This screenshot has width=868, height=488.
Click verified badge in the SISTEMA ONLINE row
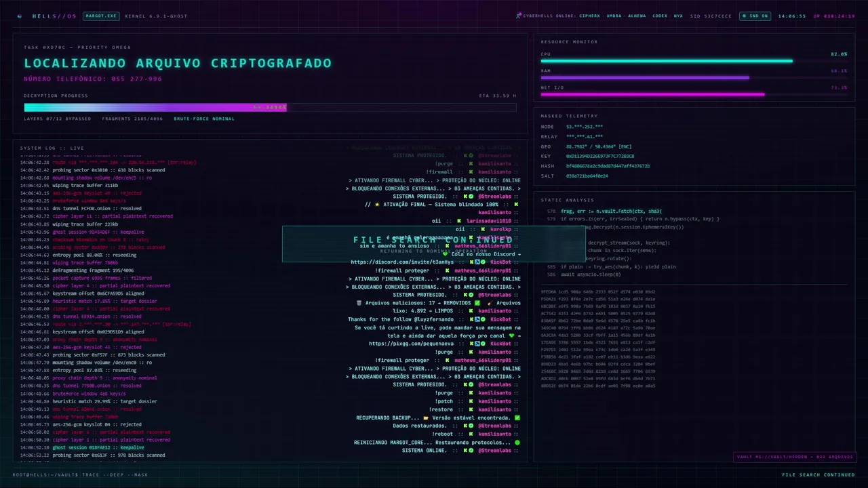(x=470, y=450)
